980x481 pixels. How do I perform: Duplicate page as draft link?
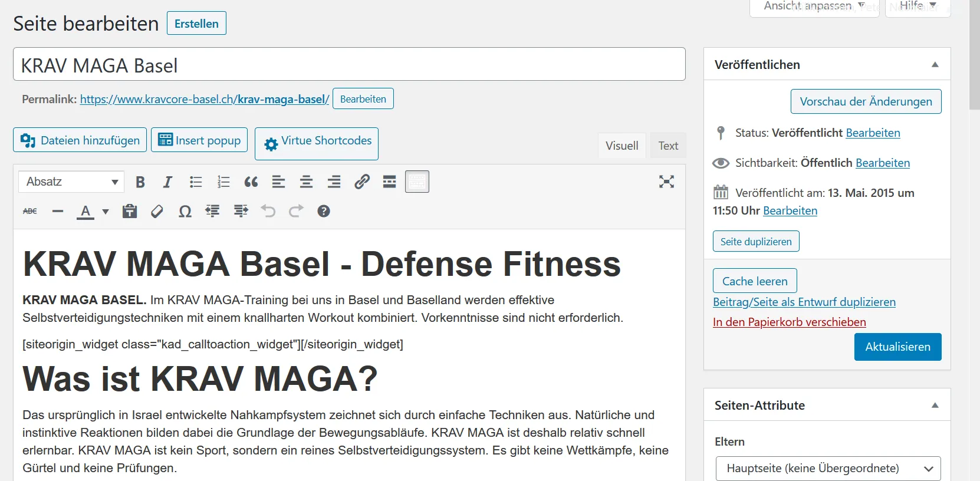coord(804,302)
